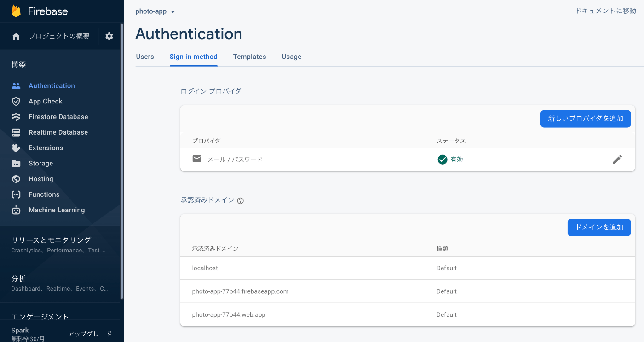
Task: Follow the ドキュメントに移動 link
Action: pyautogui.click(x=606, y=11)
